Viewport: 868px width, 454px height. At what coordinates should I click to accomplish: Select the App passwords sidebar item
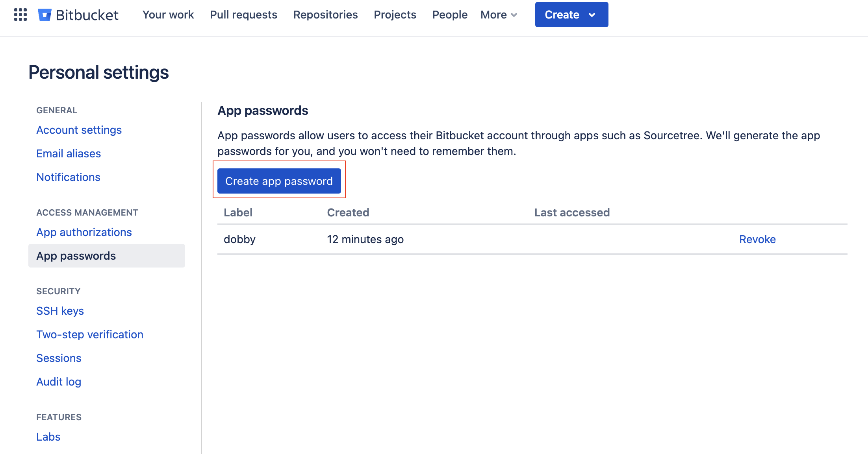click(76, 256)
